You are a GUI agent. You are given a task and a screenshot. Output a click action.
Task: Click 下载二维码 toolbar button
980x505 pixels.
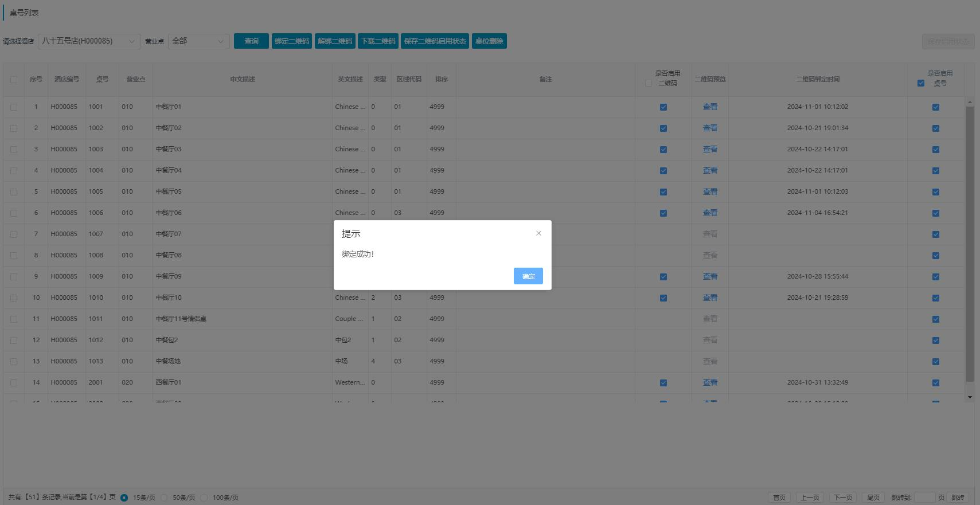click(378, 41)
